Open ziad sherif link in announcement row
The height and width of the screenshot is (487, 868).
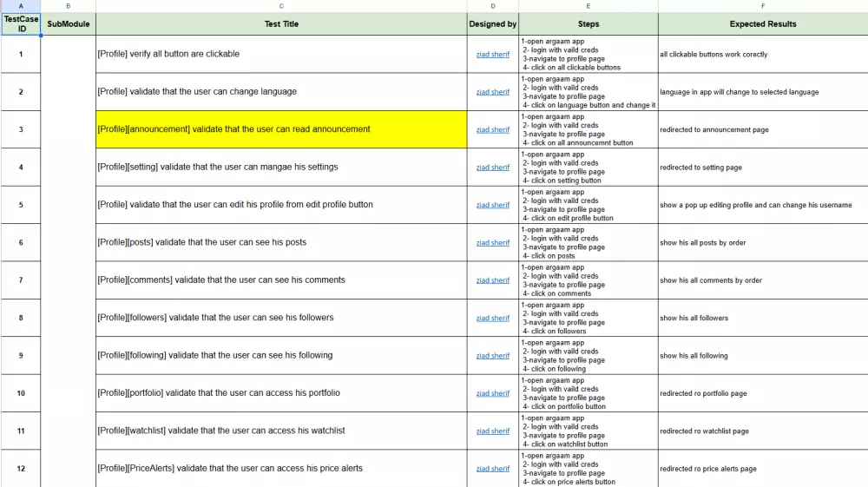point(493,129)
